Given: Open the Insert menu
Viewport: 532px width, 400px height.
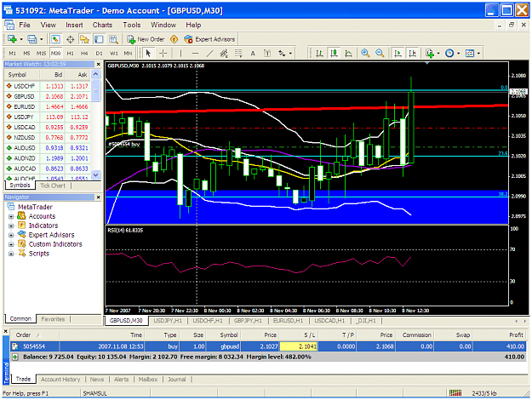Looking at the screenshot, I should tap(74, 25).
